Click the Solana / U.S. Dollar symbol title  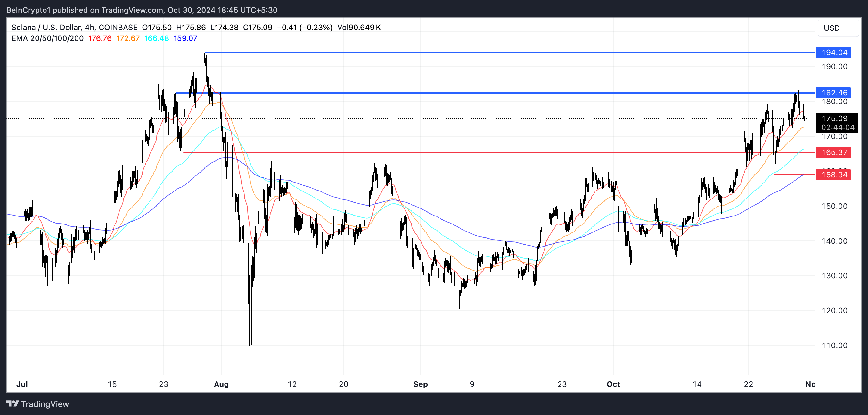click(x=46, y=27)
